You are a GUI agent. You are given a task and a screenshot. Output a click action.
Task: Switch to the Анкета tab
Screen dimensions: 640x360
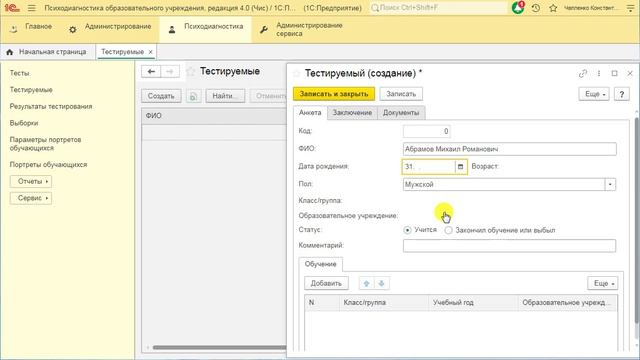(x=310, y=113)
